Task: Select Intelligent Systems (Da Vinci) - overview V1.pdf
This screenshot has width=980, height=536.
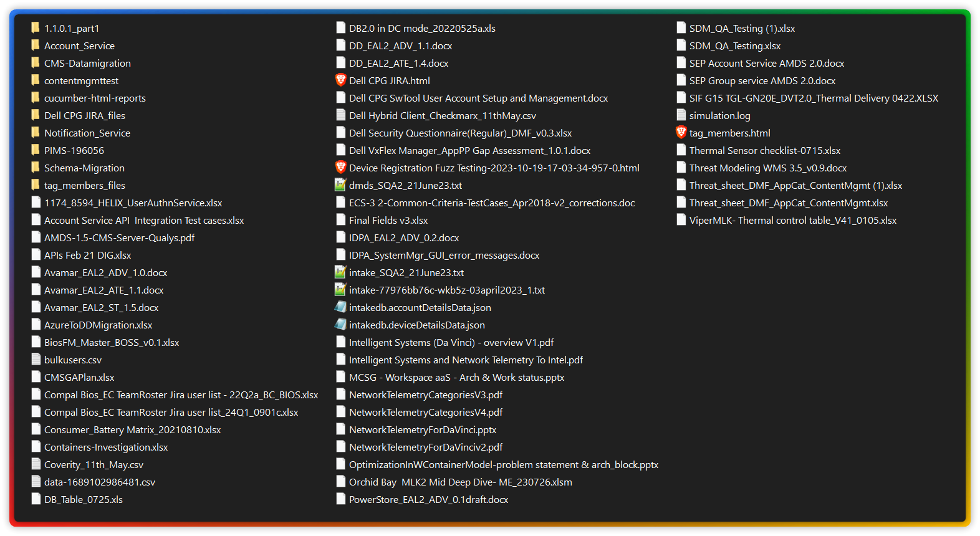Action: [451, 342]
